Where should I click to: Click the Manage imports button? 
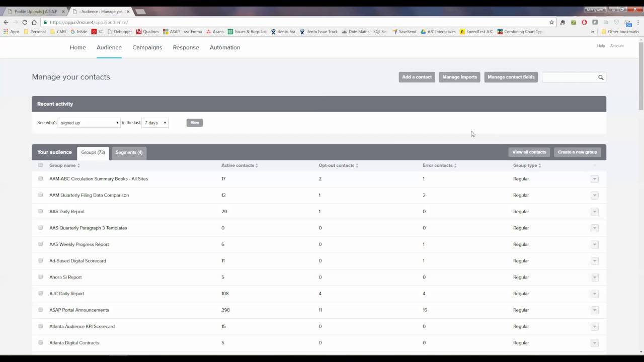click(x=459, y=77)
